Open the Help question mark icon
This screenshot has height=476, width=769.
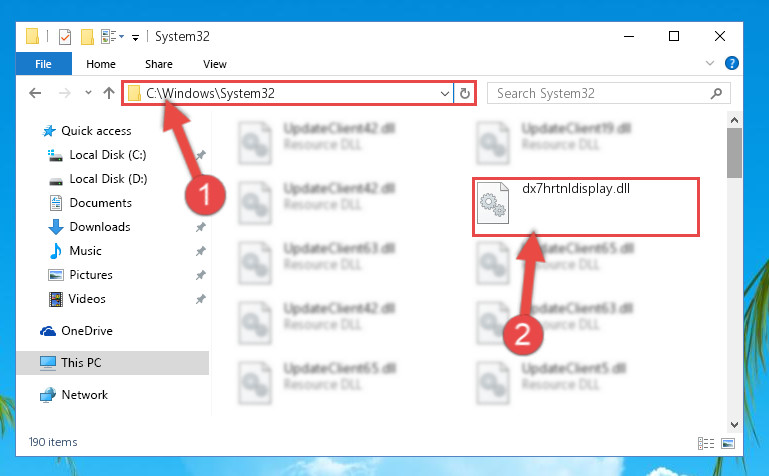(731, 63)
